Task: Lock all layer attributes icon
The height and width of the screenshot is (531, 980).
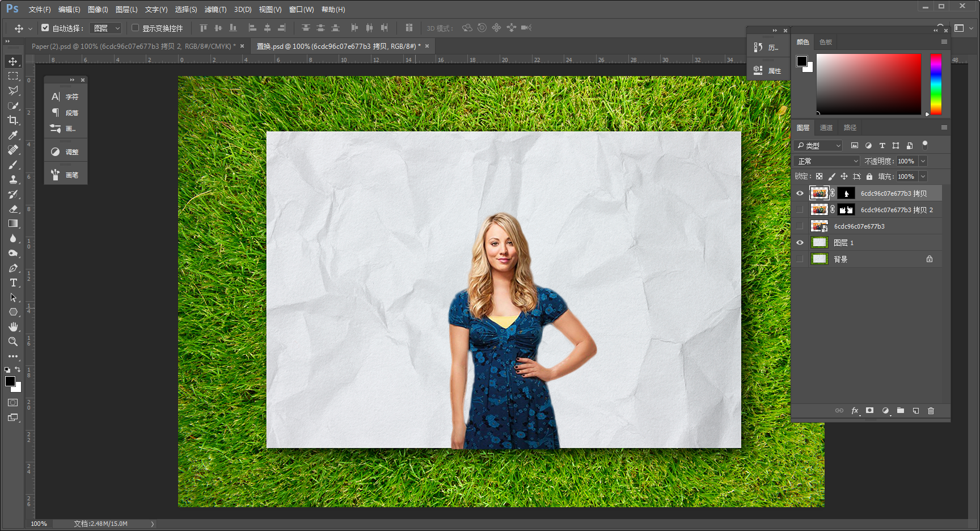Action: (x=869, y=176)
